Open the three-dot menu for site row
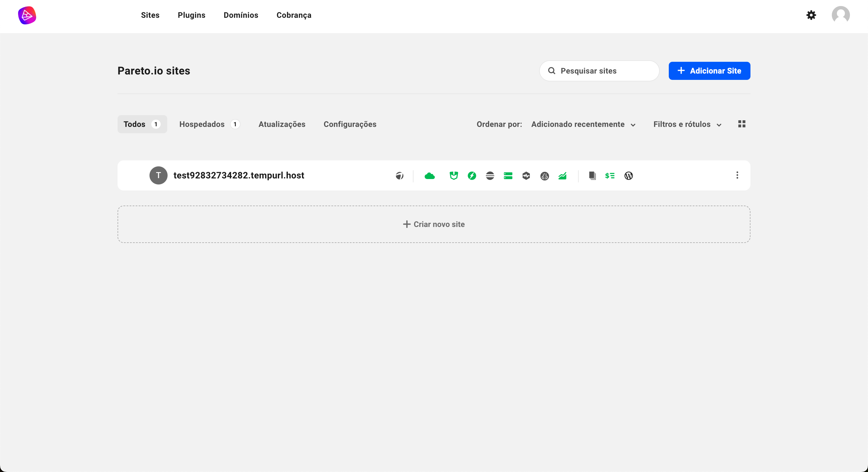Screen dimensions: 868x472 [x=737, y=175]
